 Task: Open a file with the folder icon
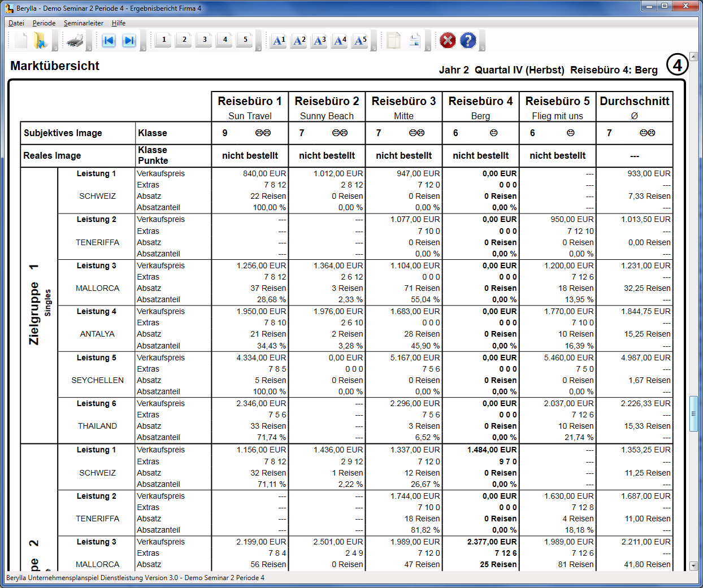pyautogui.click(x=40, y=41)
